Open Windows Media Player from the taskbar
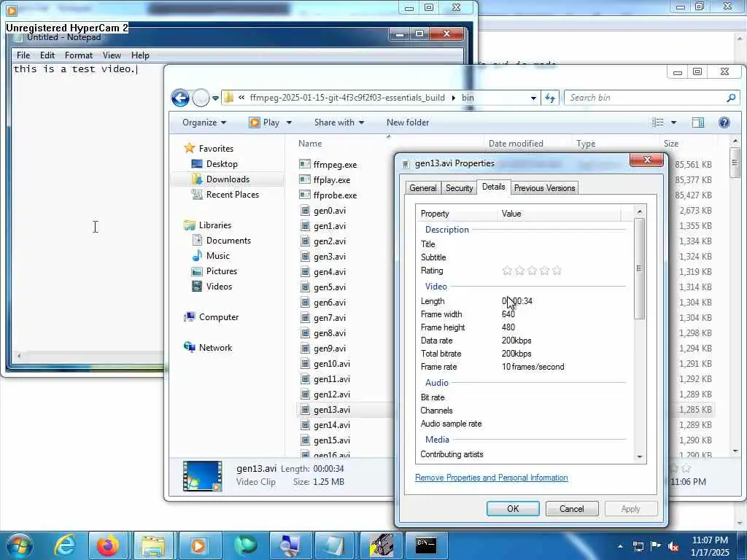Screen dimensions: 747x560 (x=198, y=545)
